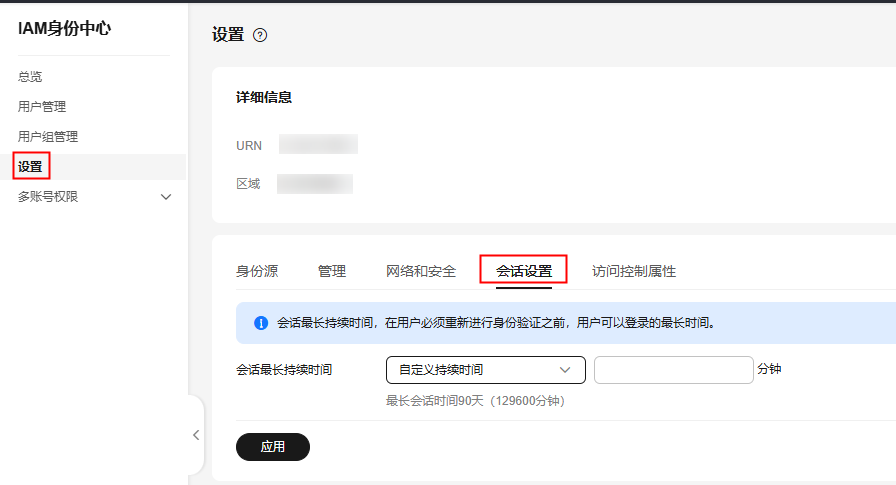Click the help icon beside 设置 title
896x485 pixels.
(x=260, y=35)
